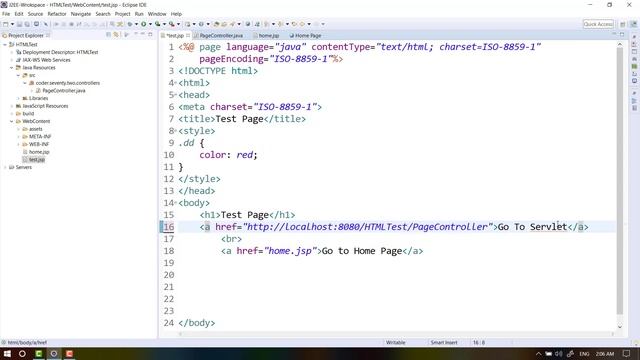
Task: Select Deployment Descriptor: HTMLTest node
Action: click(60, 52)
